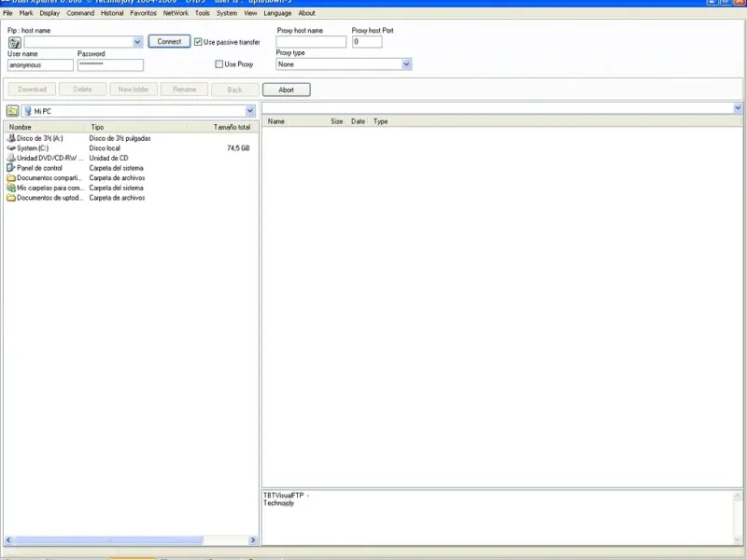747x560 pixels.
Task: Open the Favoritos menu
Action: click(143, 13)
